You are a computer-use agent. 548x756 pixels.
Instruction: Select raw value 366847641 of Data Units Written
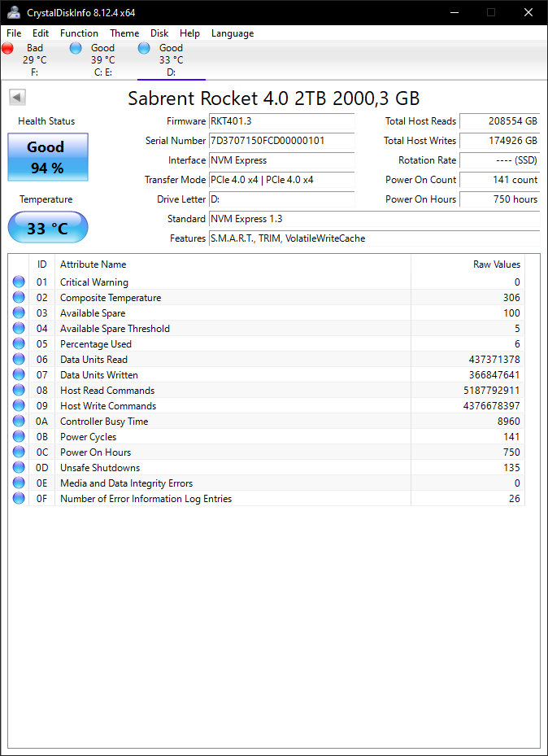click(494, 374)
